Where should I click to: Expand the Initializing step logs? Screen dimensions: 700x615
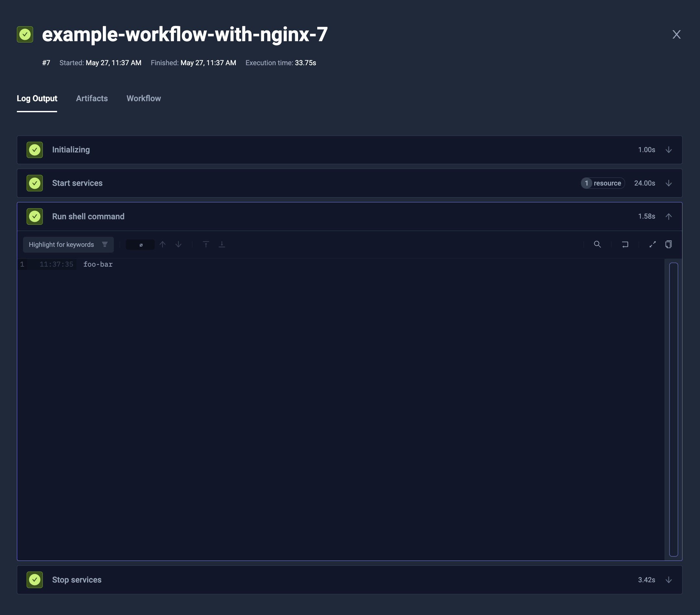pyautogui.click(x=669, y=150)
